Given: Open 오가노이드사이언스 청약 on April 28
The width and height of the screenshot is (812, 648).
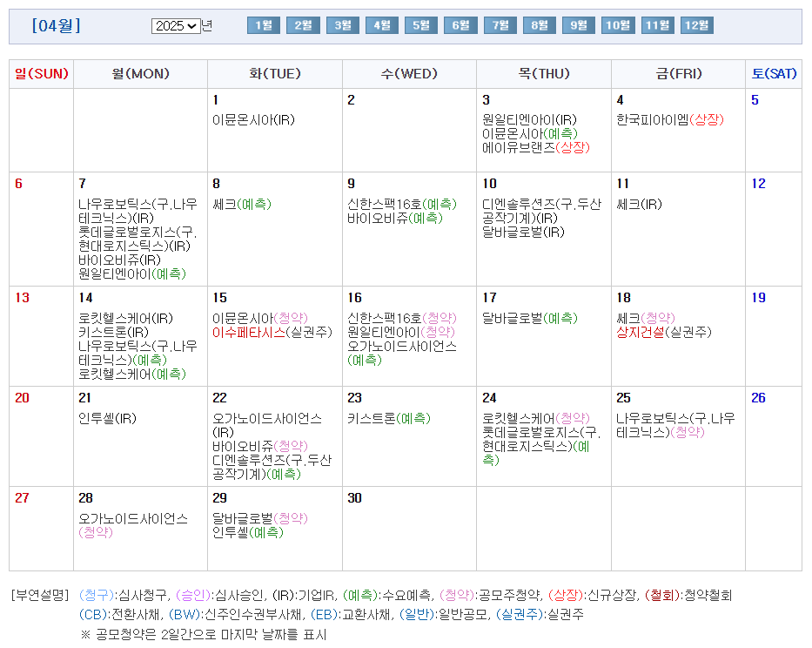Looking at the screenshot, I should coord(133,525).
